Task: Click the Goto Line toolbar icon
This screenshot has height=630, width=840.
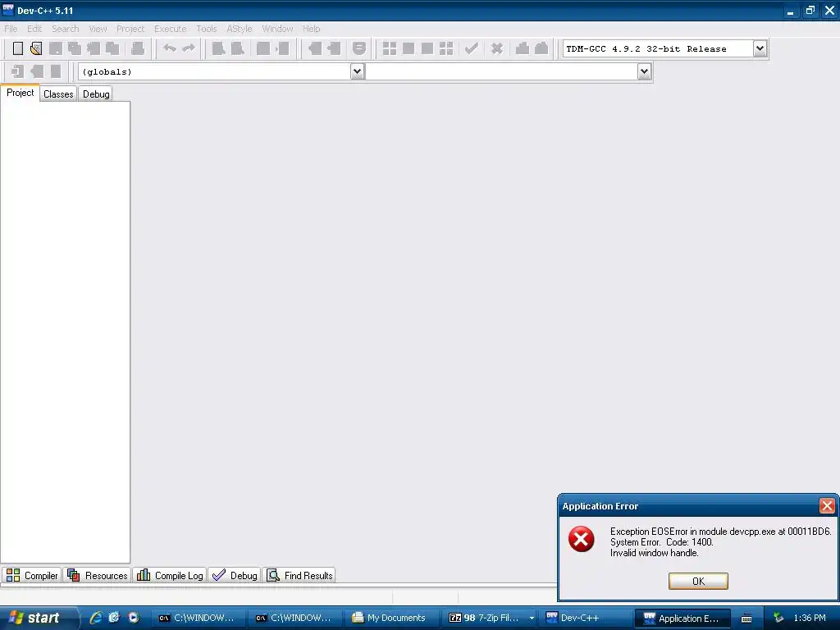Action: (x=282, y=48)
